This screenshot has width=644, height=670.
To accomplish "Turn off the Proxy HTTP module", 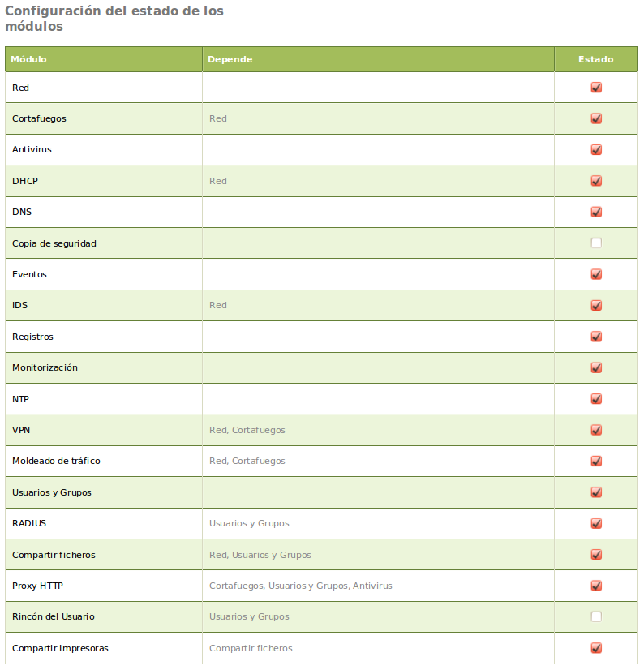I will tap(596, 586).
